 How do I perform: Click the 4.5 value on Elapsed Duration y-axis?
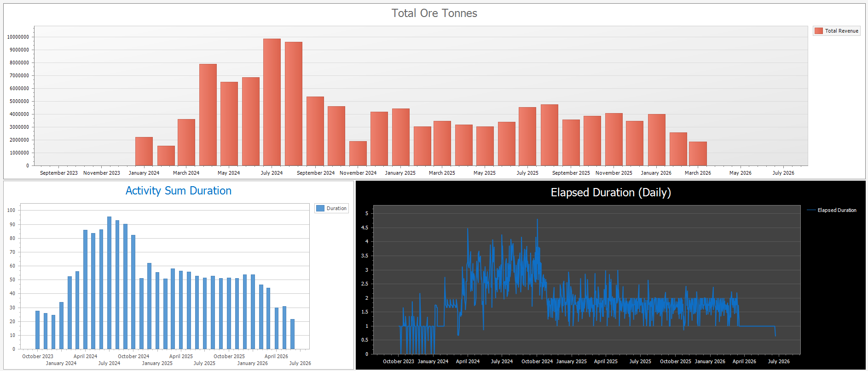365,228
